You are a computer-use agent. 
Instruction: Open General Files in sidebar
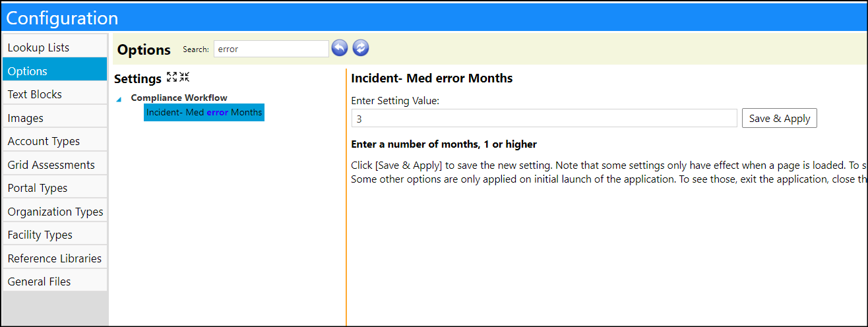pos(55,282)
